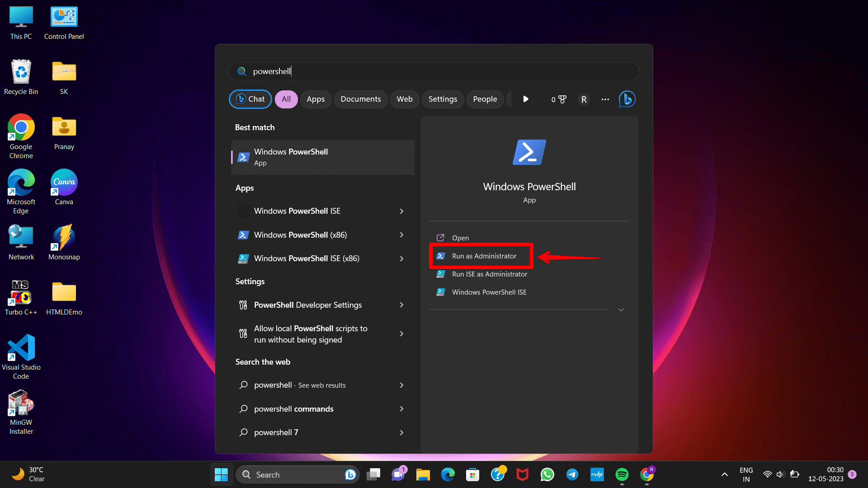Expand powershell 7 suggestion chevron

click(401, 432)
